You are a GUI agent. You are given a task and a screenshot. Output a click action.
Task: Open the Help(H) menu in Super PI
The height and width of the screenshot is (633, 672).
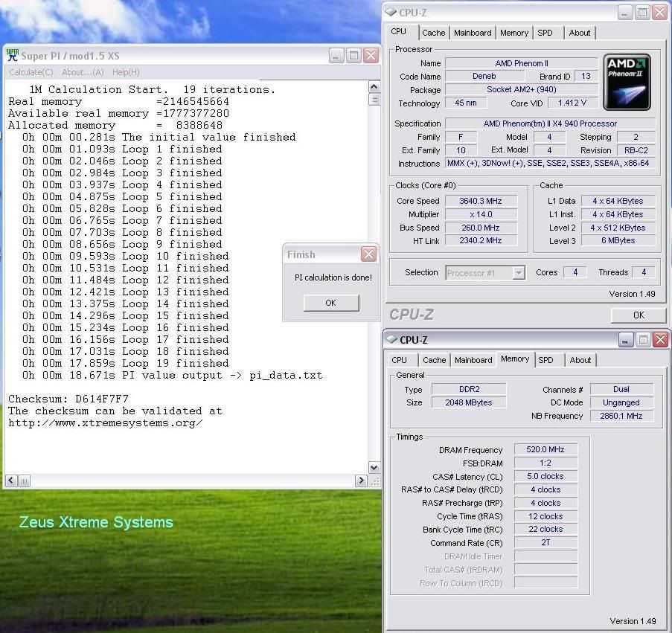(x=126, y=72)
